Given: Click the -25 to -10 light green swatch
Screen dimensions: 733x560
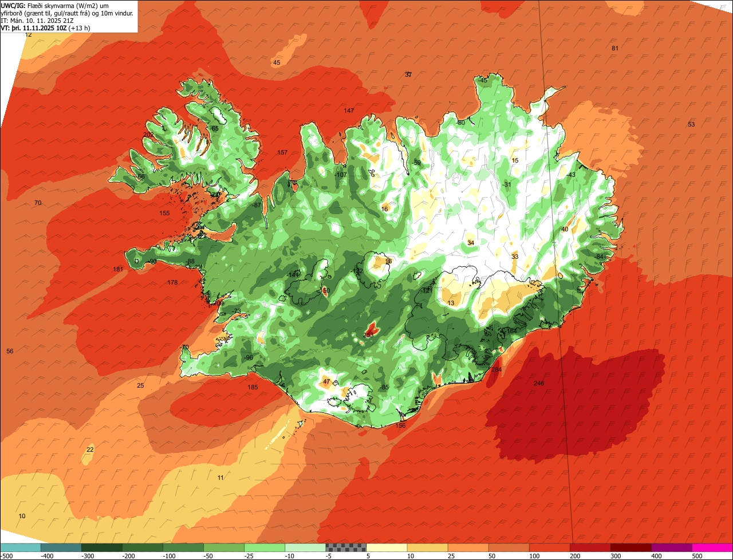Looking at the screenshot, I should pyautogui.click(x=265, y=547).
